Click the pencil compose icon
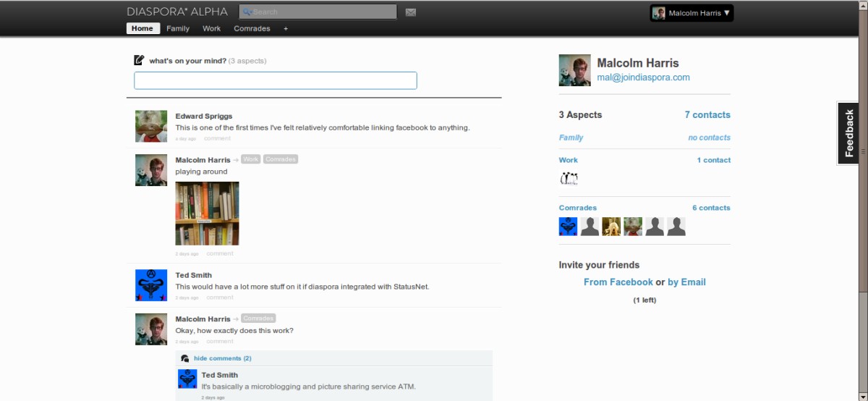 139,60
